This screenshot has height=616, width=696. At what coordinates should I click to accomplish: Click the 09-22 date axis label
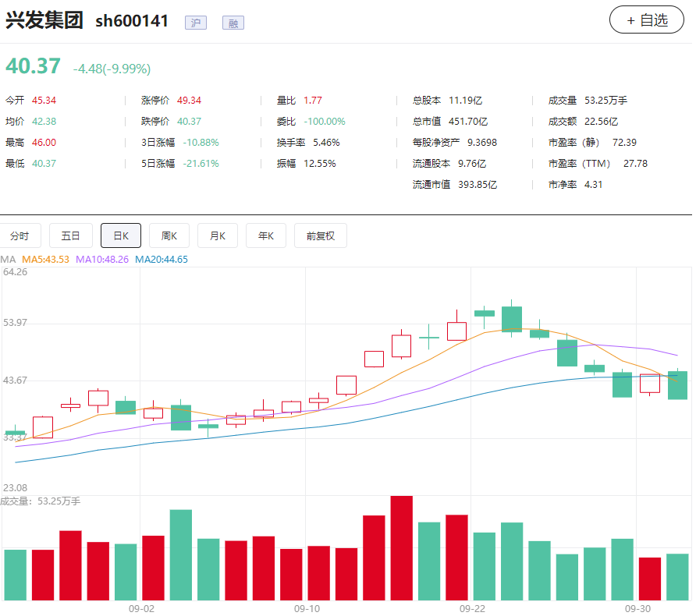(472, 608)
